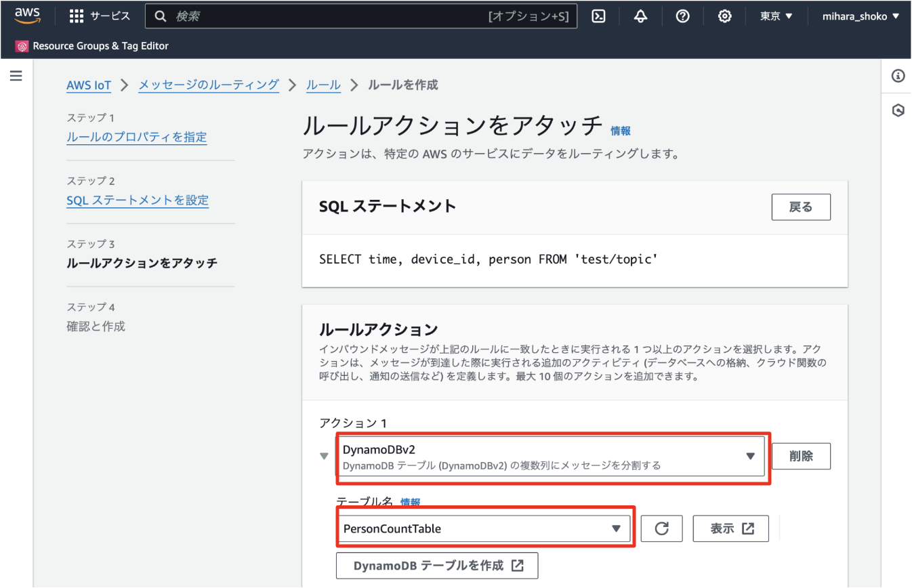Click the 情報 link beside page title
Screen dimensions: 912x588
(x=621, y=131)
